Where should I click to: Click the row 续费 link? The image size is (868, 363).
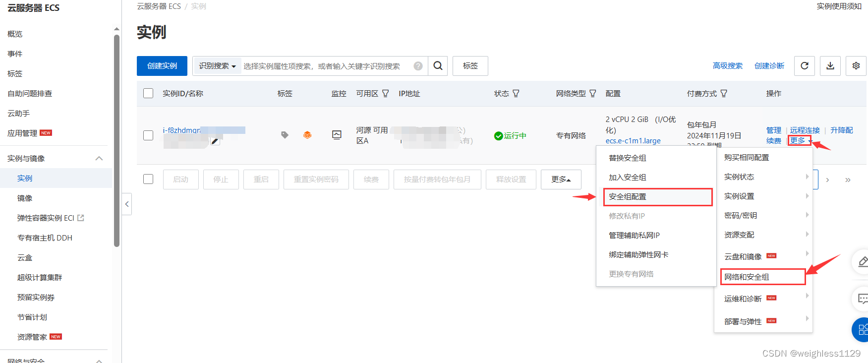(x=774, y=141)
